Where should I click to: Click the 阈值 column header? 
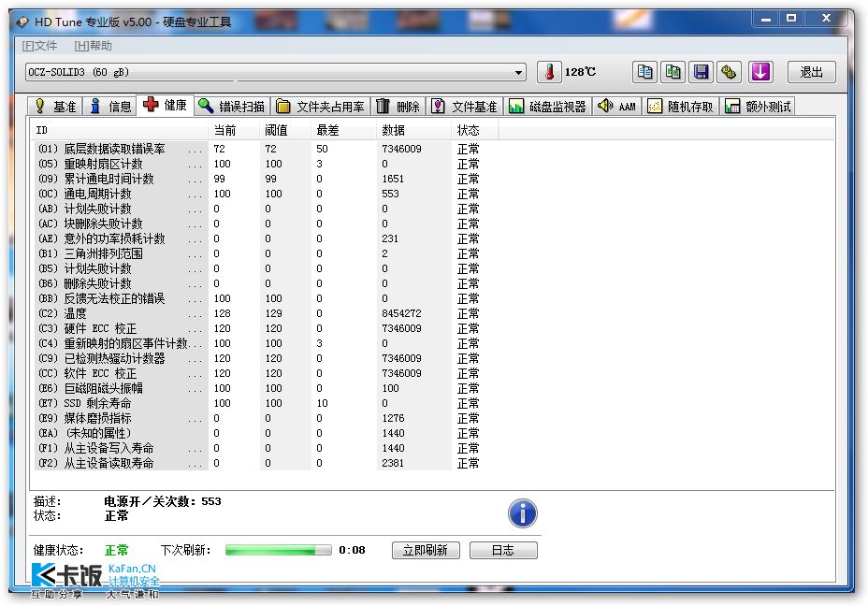point(285,131)
